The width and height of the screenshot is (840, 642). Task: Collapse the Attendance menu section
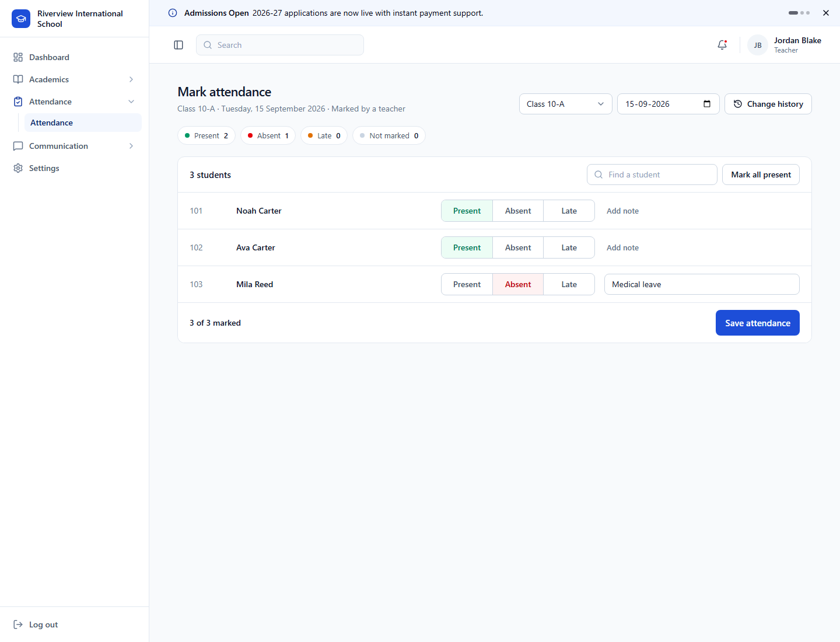[x=74, y=102]
